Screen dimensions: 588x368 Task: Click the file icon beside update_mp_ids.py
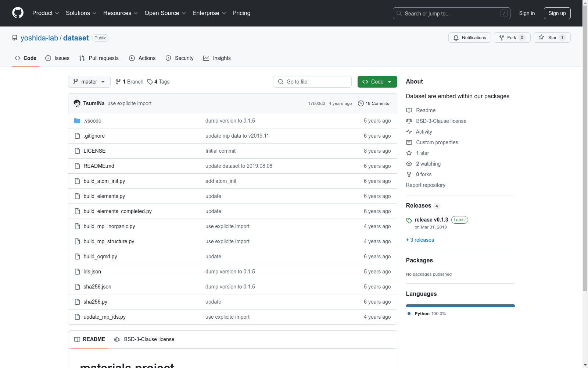pos(77,317)
